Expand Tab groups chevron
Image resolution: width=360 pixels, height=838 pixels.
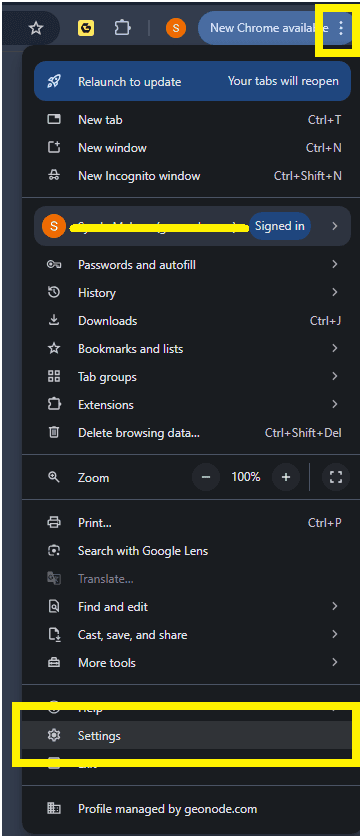(334, 376)
